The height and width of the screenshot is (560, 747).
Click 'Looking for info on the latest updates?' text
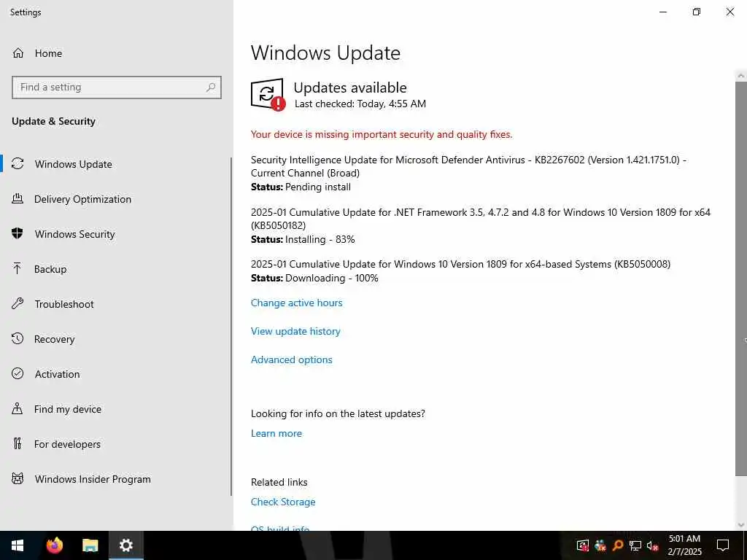338,414
